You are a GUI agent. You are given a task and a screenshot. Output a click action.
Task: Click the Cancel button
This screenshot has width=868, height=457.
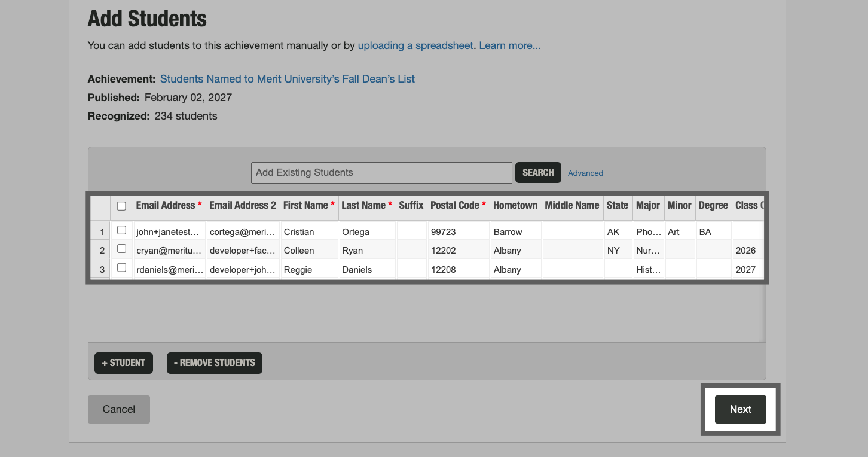118,409
